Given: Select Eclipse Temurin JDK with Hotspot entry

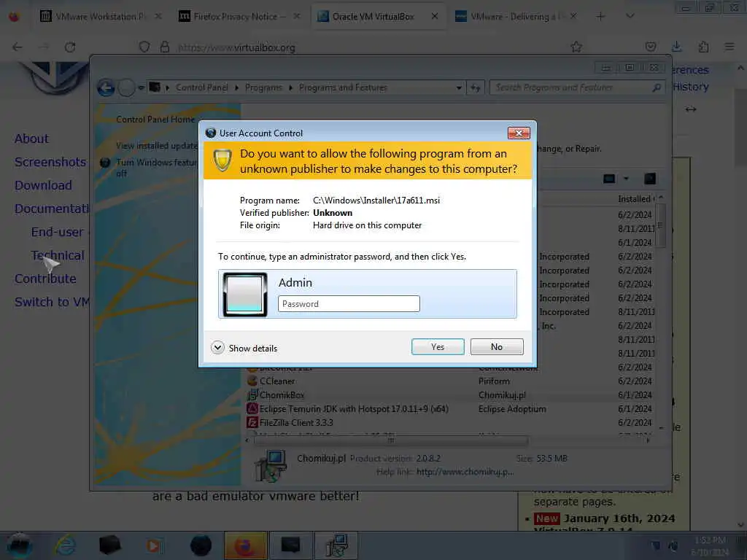Looking at the screenshot, I should (354, 408).
